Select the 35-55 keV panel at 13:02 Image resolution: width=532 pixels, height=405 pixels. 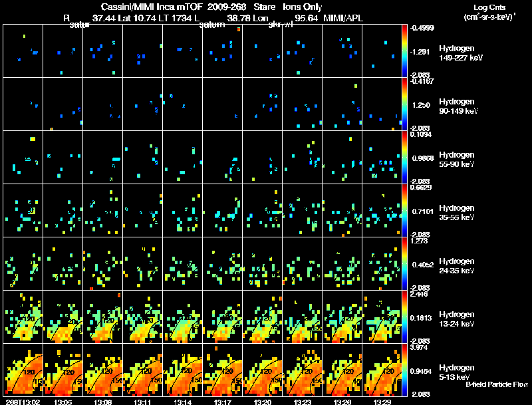tap(23, 210)
